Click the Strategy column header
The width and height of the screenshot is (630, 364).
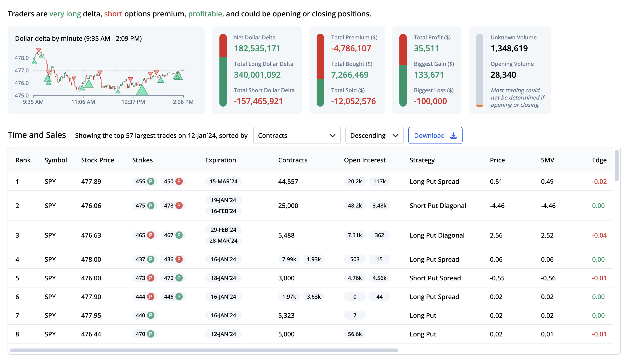click(422, 160)
